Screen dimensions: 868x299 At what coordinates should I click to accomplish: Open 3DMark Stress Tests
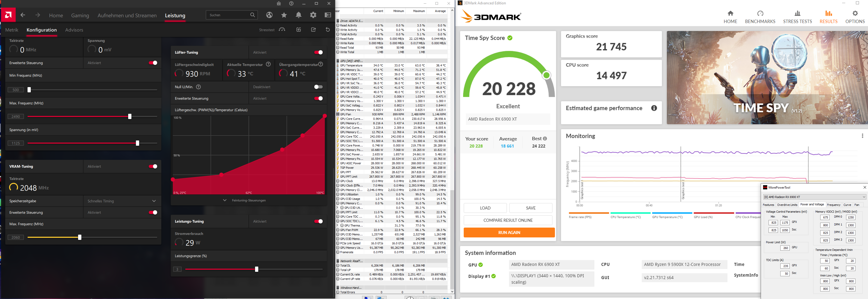click(x=797, y=16)
